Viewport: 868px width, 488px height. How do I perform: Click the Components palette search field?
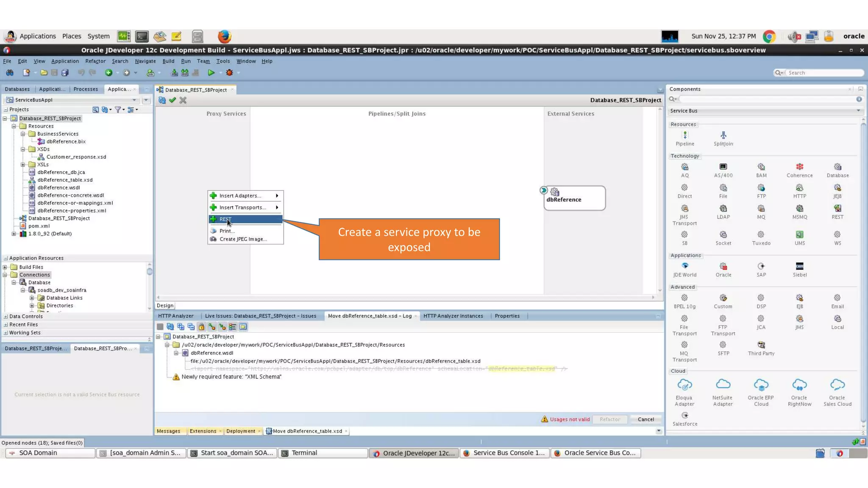(x=767, y=99)
